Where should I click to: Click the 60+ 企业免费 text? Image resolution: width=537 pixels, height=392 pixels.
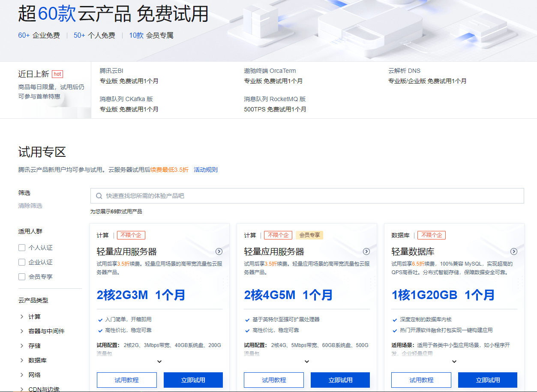tap(39, 36)
